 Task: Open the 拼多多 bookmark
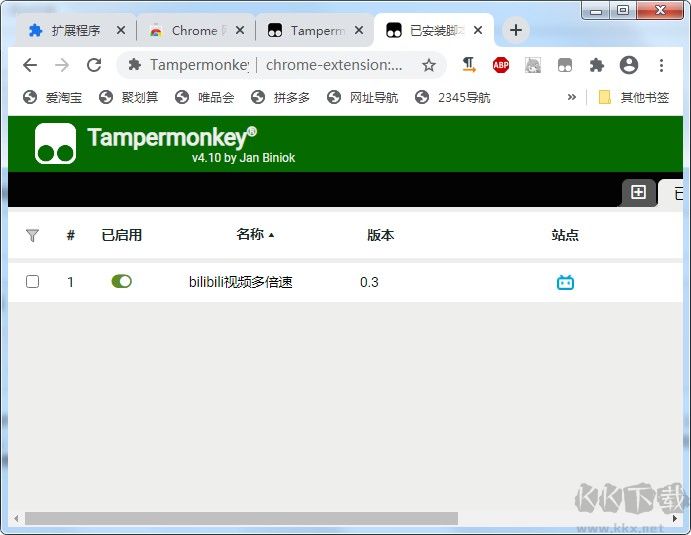point(280,97)
